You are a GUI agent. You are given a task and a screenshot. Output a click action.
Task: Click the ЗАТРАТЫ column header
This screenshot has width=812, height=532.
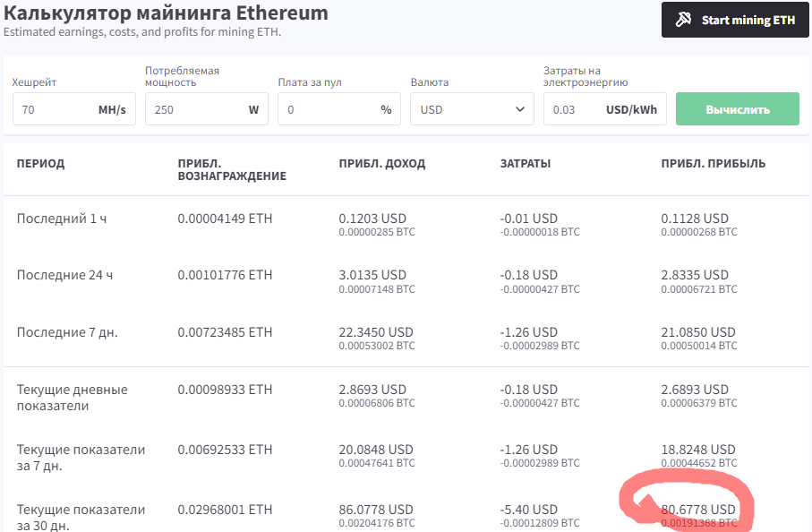[x=525, y=164]
